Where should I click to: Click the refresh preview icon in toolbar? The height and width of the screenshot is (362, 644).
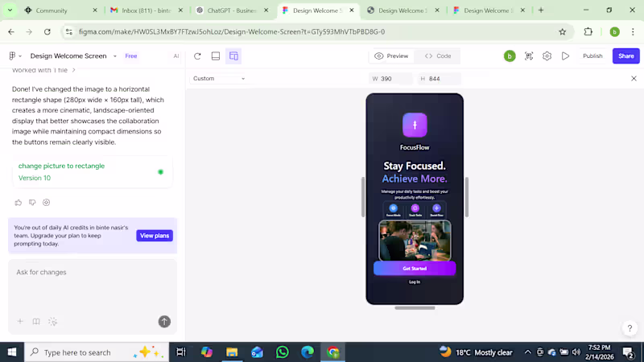[197, 56]
